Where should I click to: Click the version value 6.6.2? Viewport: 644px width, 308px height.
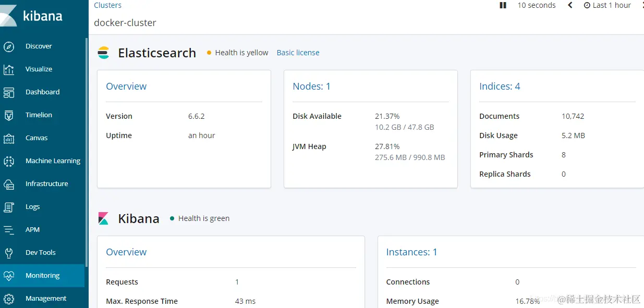197,116
